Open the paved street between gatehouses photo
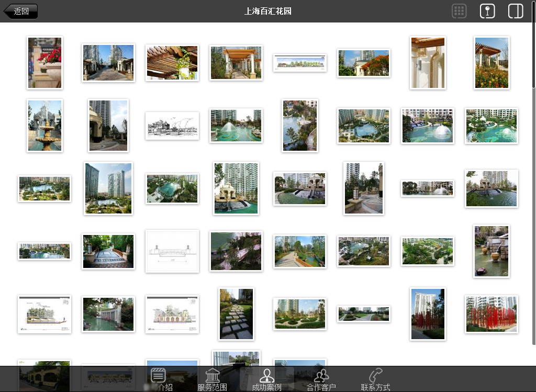 click(108, 63)
